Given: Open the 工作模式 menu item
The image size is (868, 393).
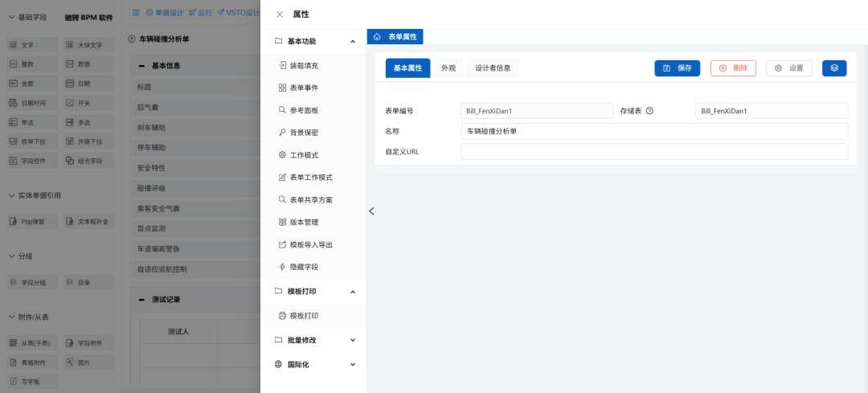Looking at the screenshot, I should coord(313,155).
